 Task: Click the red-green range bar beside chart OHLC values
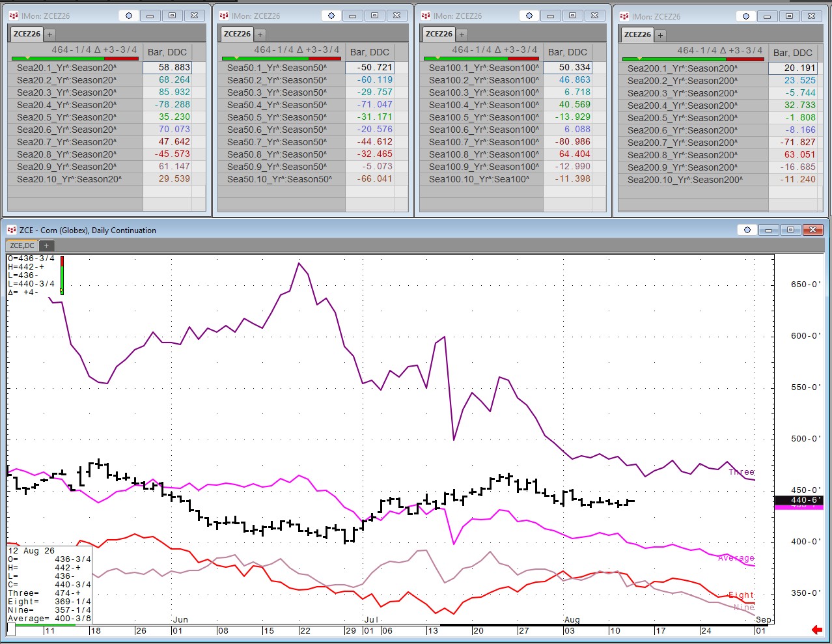62,275
